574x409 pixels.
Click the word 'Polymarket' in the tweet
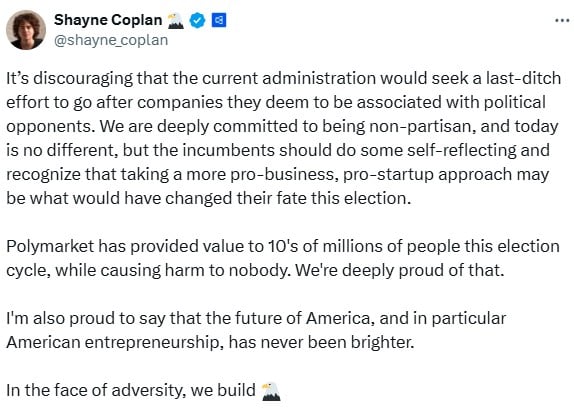[x=50, y=247]
